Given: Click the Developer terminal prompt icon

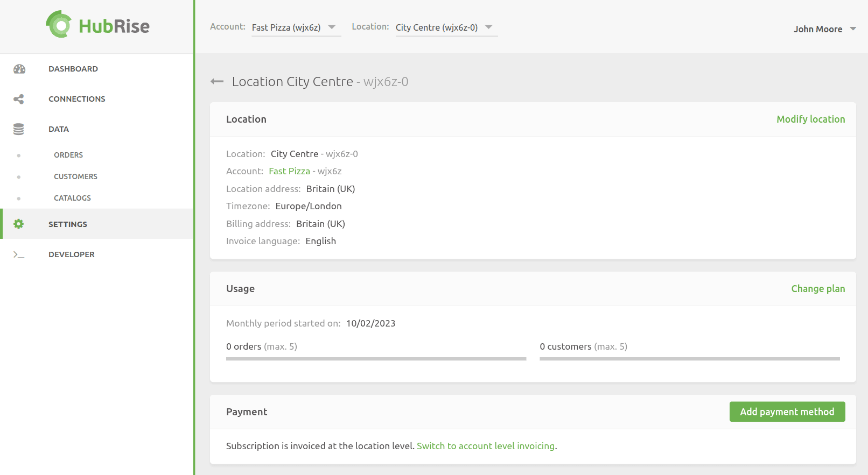Looking at the screenshot, I should [19, 254].
